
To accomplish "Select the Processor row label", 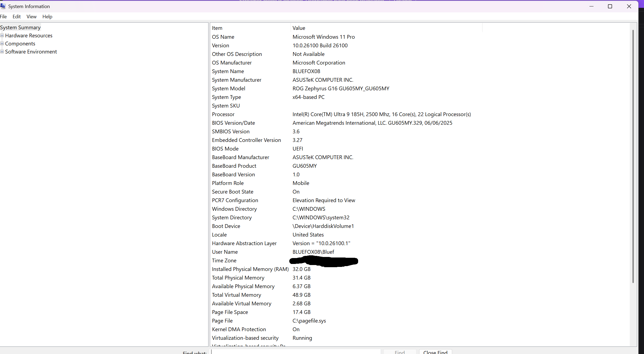I will click(x=223, y=114).
